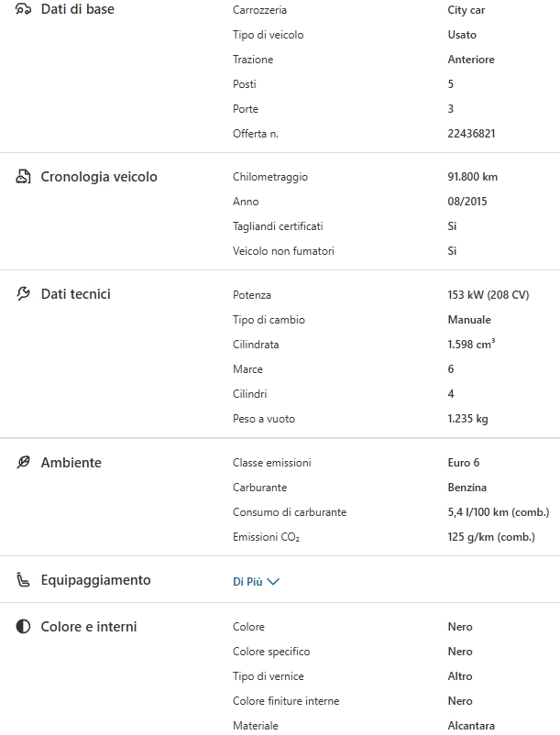Click the 153 kW (208 CV) power value
Screen dimensions: 560x735
coord(488,295)
